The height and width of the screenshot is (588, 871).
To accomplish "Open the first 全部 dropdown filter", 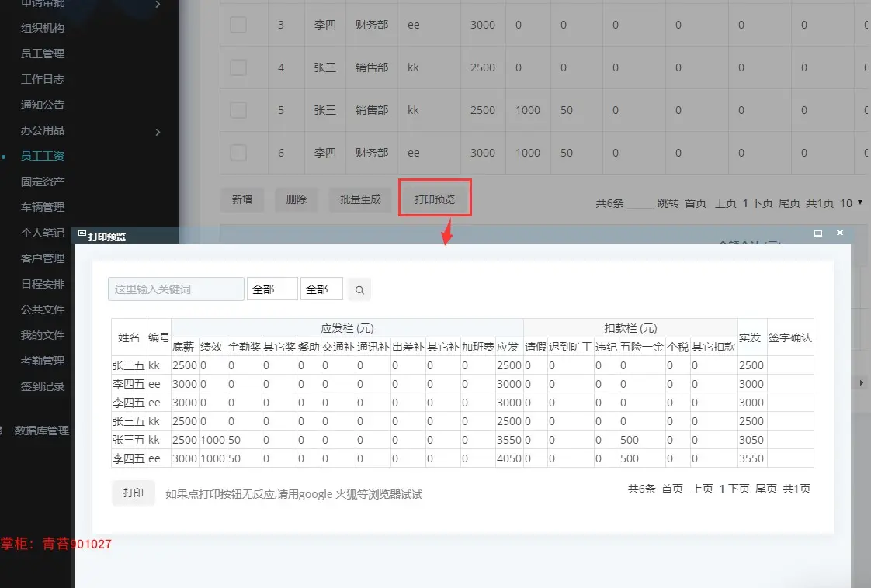I will (x=272, y=289).
